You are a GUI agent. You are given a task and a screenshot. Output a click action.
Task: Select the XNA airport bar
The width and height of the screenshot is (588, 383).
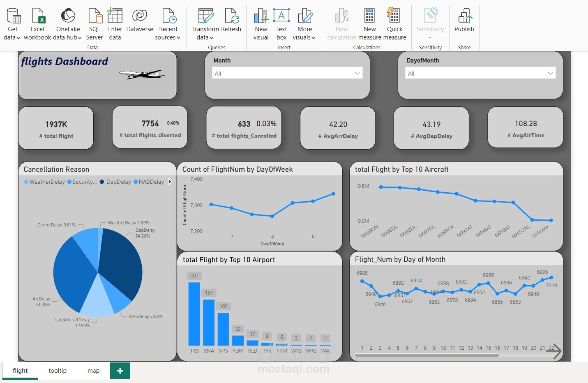209,323
